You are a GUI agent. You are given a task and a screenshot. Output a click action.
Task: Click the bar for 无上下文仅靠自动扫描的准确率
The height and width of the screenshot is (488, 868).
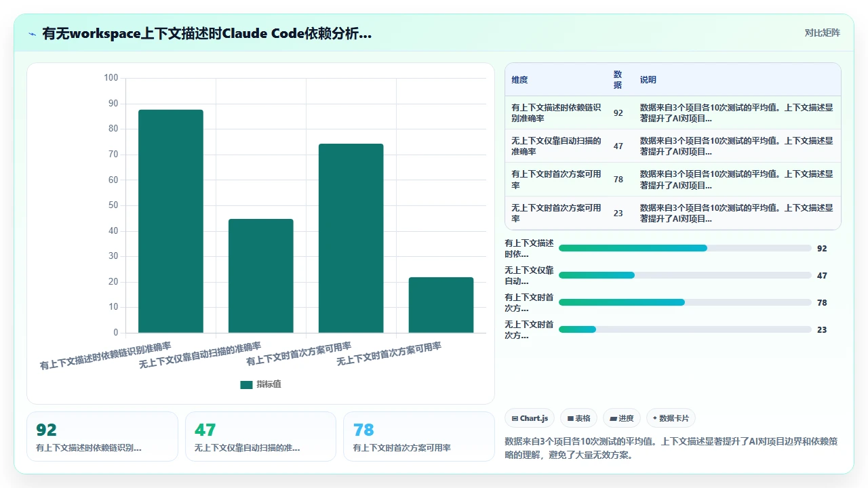click(x=261, y=276)
